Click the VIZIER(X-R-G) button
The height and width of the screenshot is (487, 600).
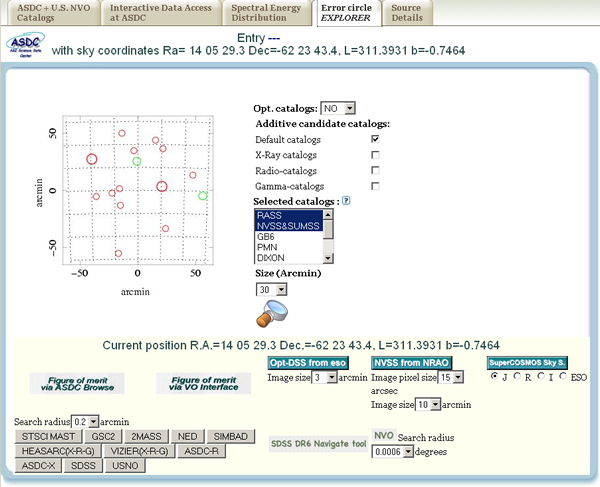tap(139, 451)
